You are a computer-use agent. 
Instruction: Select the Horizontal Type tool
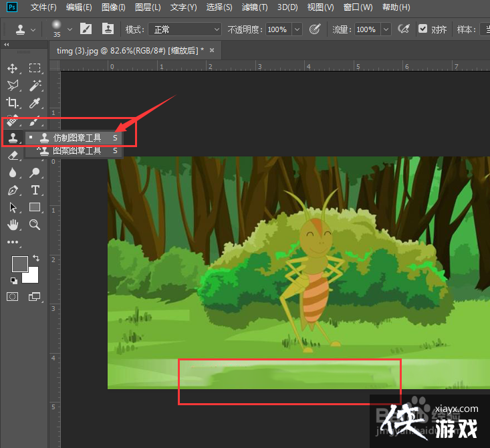click(35, 190)
